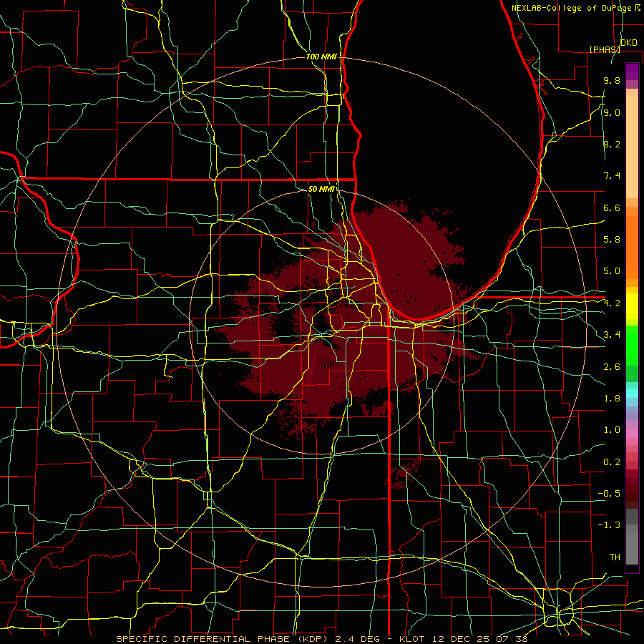The width and height of the screenshot is (644, 644).
Task: Click the 1.8 scale value
Action: pyautogui.click(x=612, y=399)
